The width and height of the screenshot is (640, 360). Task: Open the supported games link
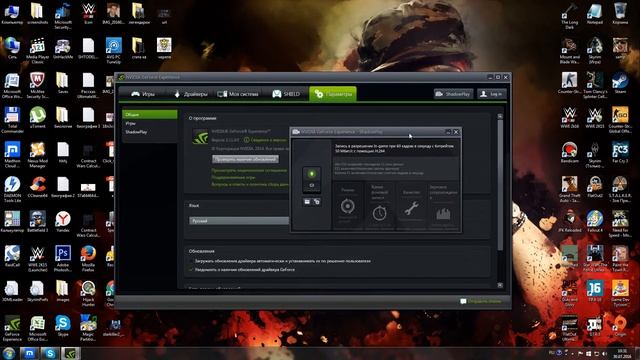tap(233, 177)
